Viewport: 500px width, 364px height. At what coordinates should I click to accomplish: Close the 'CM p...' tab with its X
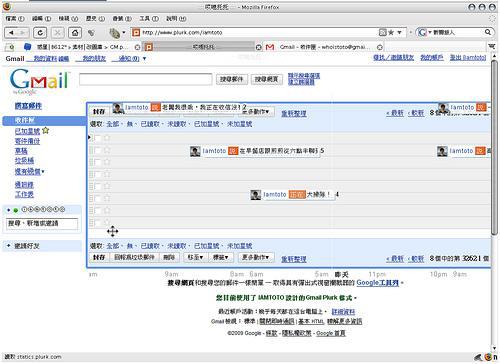pos(137,47)
